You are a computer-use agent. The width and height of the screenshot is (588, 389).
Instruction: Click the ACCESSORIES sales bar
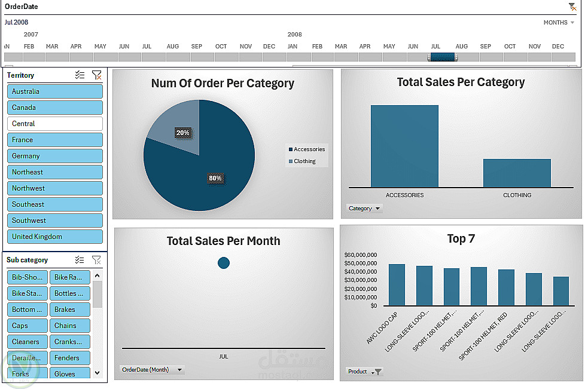tap(404, 146)
